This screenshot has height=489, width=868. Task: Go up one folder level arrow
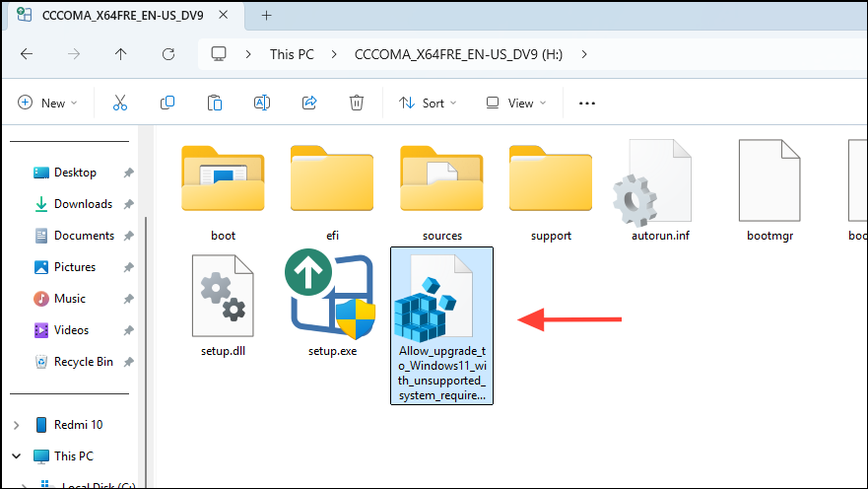(x=120, y=54)
